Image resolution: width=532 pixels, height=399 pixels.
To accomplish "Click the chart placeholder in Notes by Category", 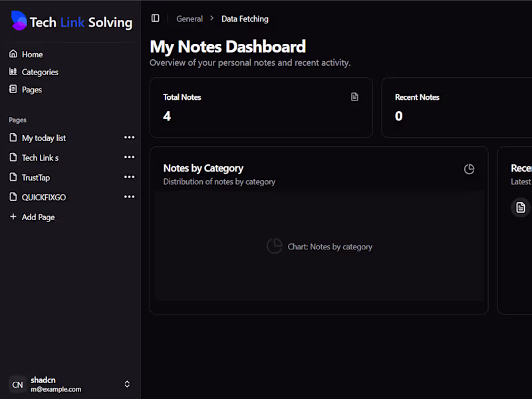I will (320, 246).
